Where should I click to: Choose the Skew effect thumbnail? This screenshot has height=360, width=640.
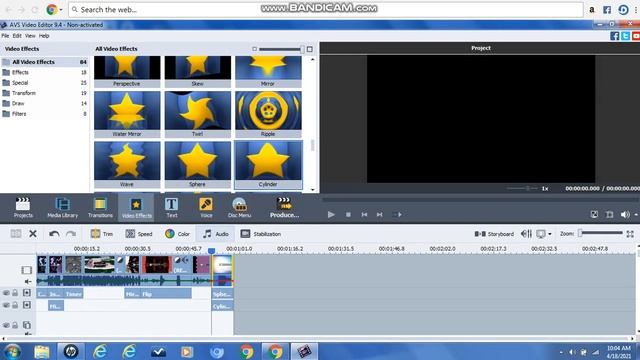198,71
